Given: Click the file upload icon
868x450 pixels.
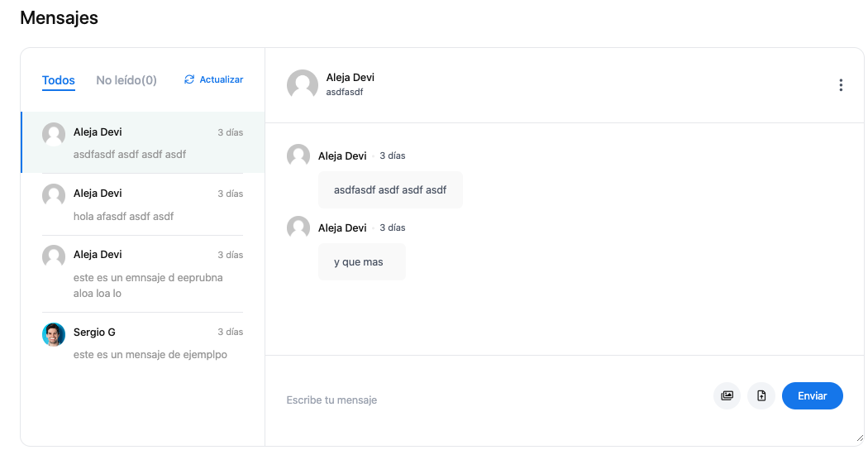Looking at the screenshot, I should coord(761,395).
